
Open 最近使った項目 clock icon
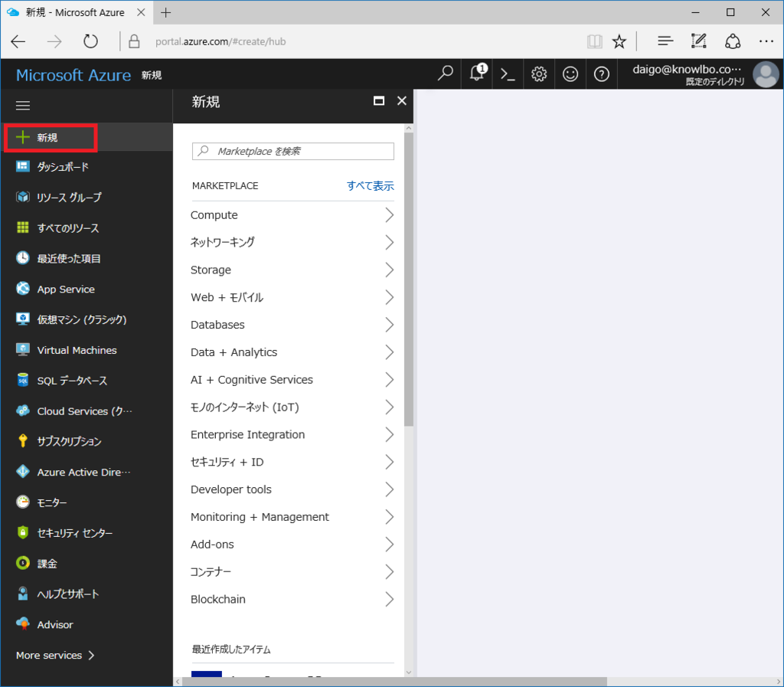(22, 258)
